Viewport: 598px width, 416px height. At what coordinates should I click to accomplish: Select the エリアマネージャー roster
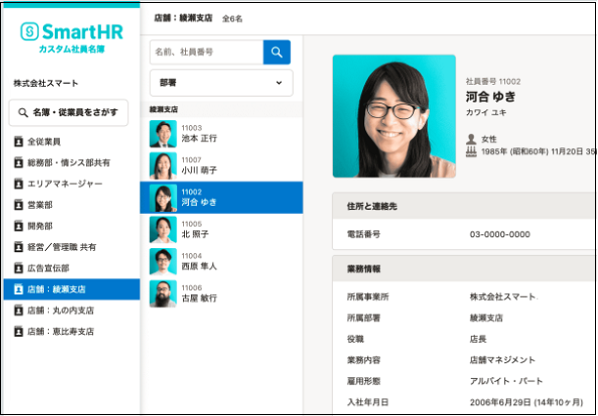click(72, 184)
